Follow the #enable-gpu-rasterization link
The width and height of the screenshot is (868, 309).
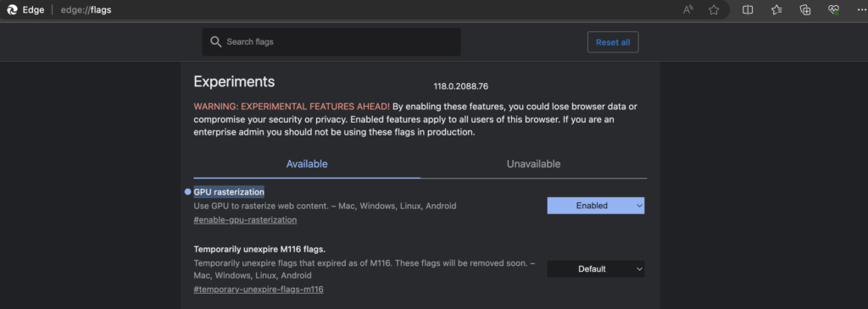[245, 220]
